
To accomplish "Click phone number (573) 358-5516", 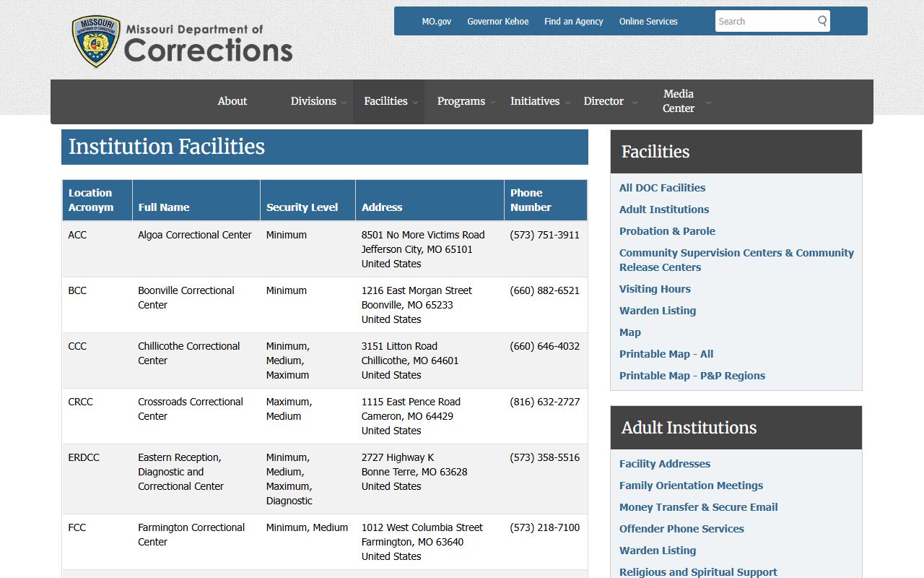I will click(545, 457).
